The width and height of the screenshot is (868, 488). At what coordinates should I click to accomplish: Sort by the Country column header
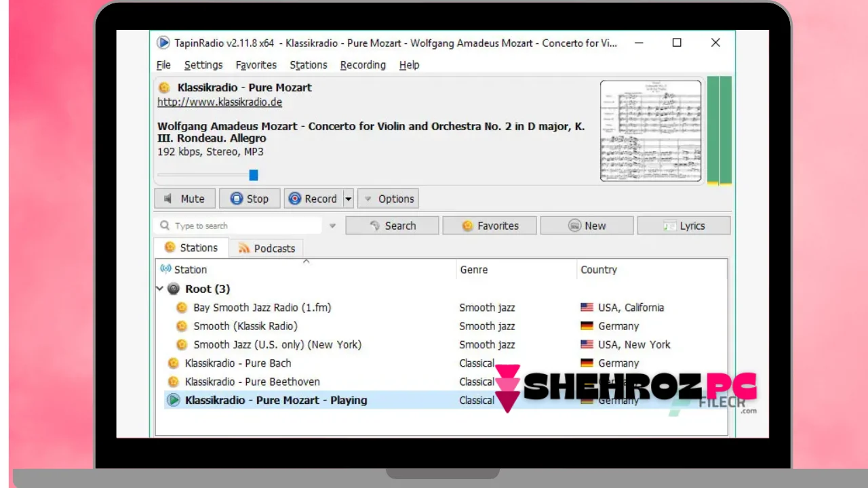tap(652, 269)
